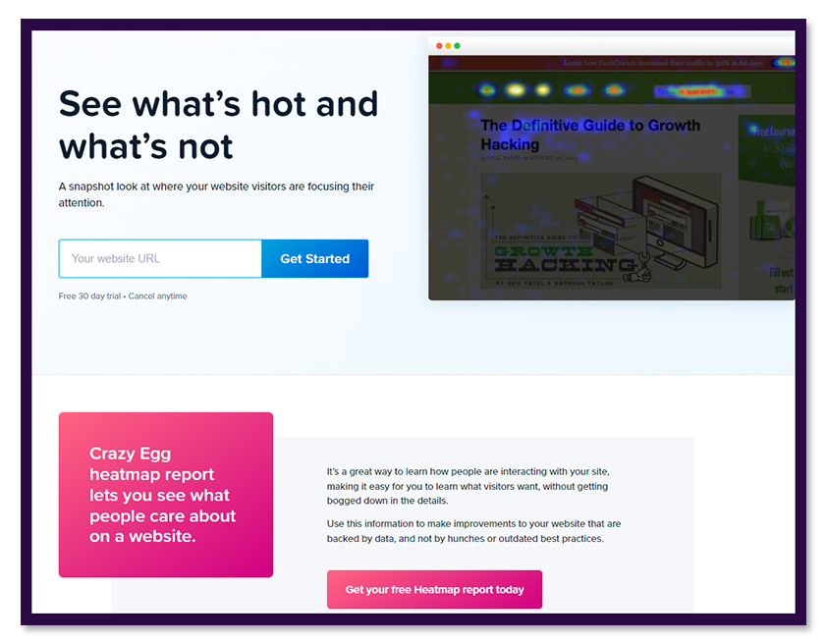Click the 'It's a great way to learn' paragraph
The image size is (827, 644).
pyautogui.click(x=468, y=486)
